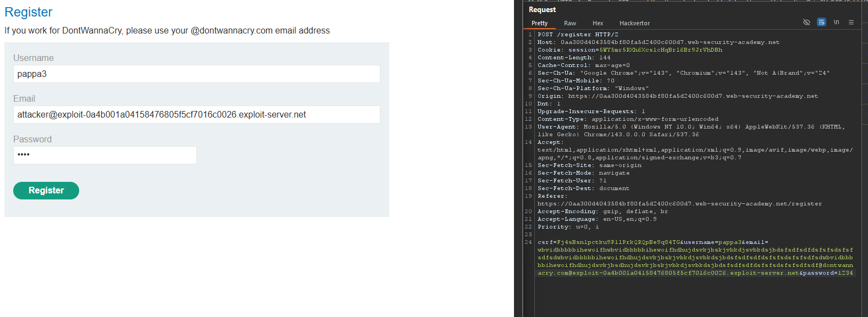Click the Sec-Fetch-Mode: navigate header
868x317 pixels.
pos(584,173)
